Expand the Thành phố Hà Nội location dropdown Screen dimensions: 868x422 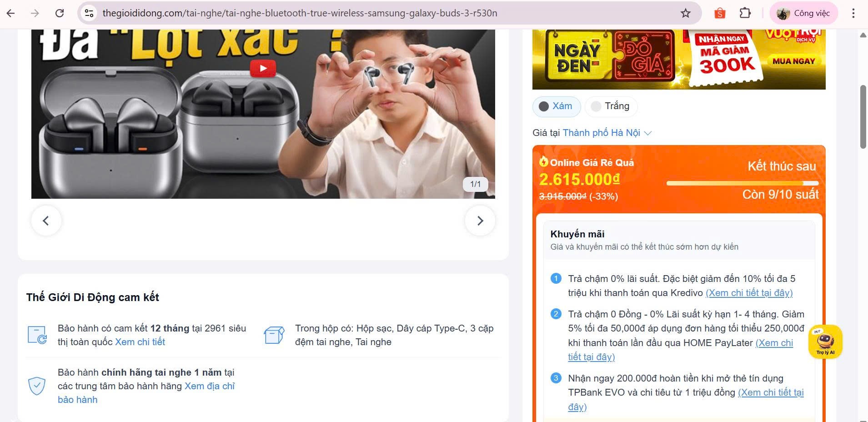click(607, 133)
